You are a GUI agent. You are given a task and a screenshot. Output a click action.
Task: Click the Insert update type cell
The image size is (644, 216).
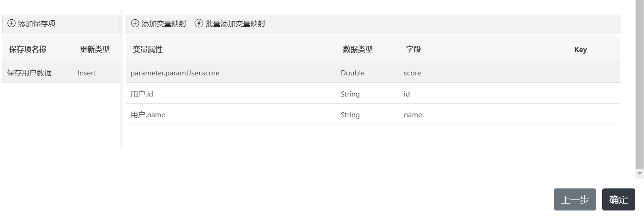tap(87, 73)
